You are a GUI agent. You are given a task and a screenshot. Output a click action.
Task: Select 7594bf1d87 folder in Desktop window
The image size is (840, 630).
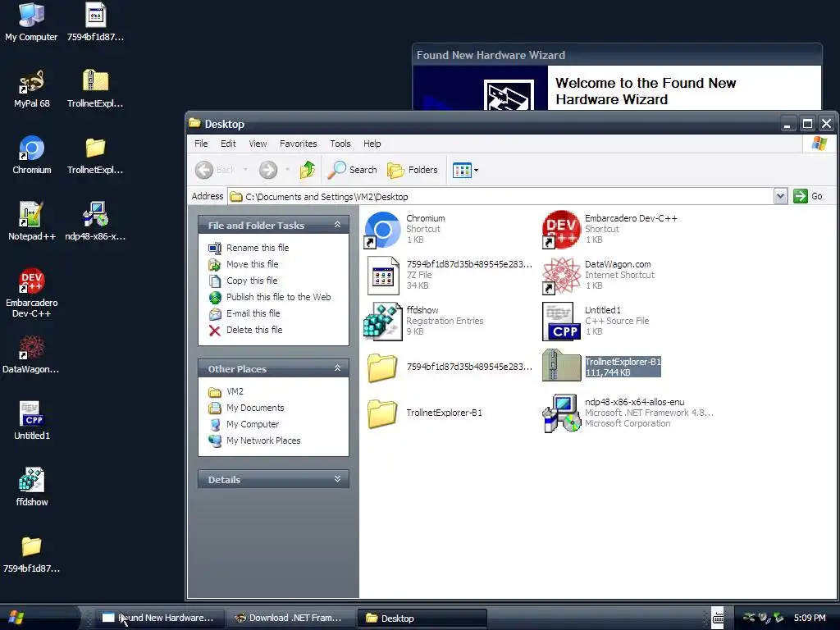(x=449, y=367)
